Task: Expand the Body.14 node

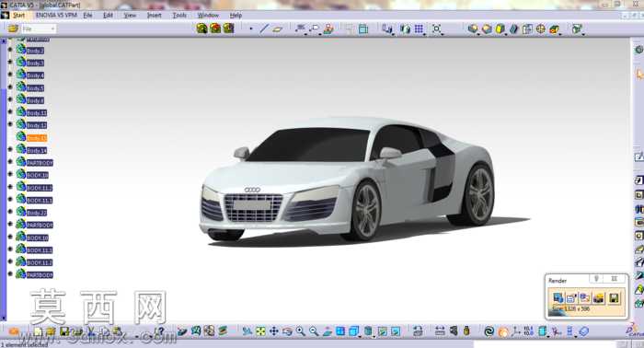Action: [x=10, y=149]
